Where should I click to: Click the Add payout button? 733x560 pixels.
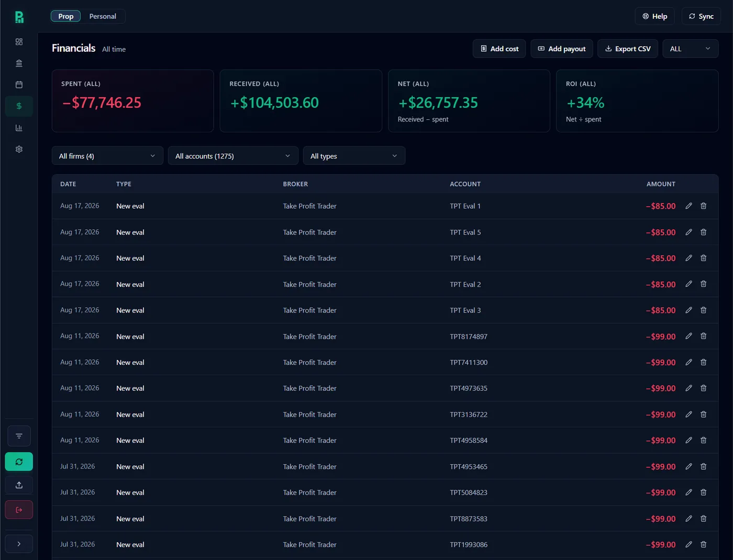(562, 49)
